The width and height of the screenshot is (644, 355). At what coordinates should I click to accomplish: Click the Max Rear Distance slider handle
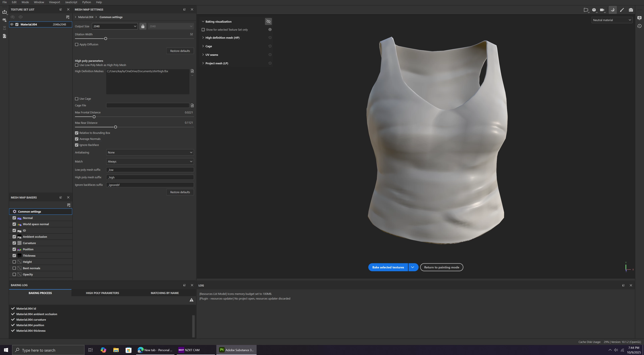pos(116,127)
